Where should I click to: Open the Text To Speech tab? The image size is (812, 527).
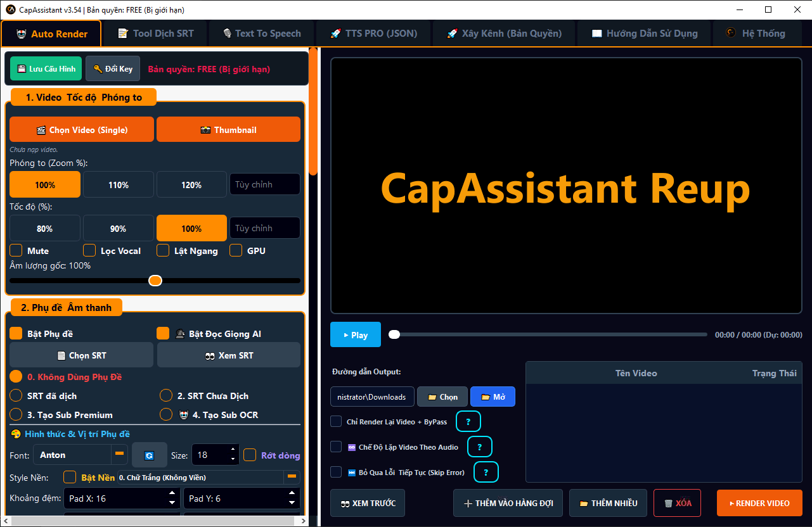(261, 34)
